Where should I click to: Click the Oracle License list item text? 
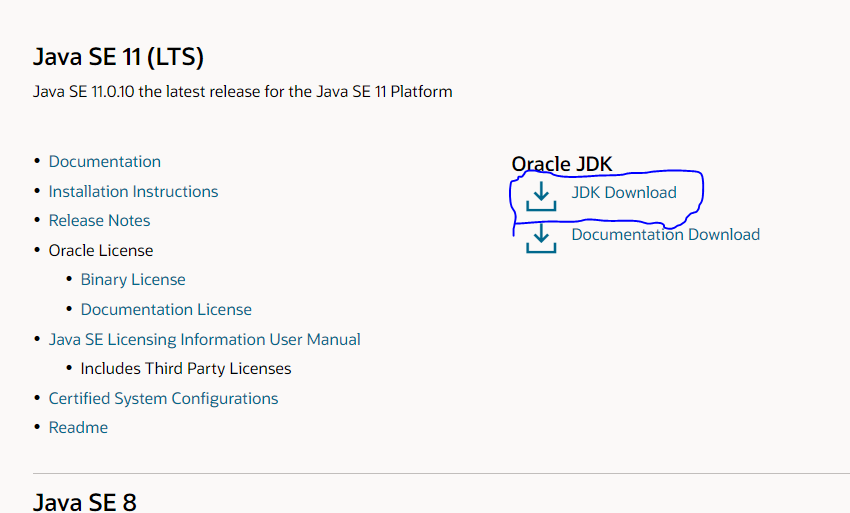pyautogui.click(x=101, y=251)
